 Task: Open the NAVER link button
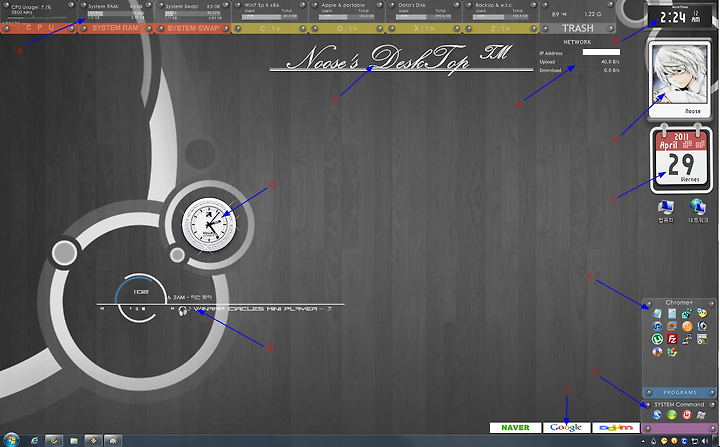click(515, 428)
